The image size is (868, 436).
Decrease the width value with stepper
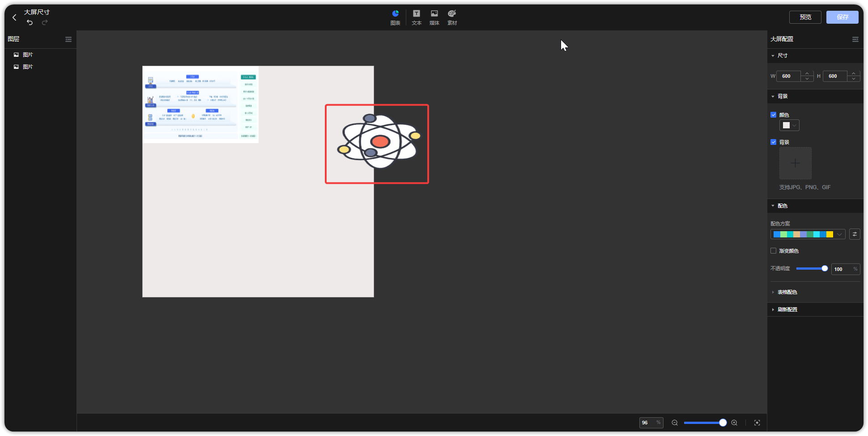click(x=807, y=79)
